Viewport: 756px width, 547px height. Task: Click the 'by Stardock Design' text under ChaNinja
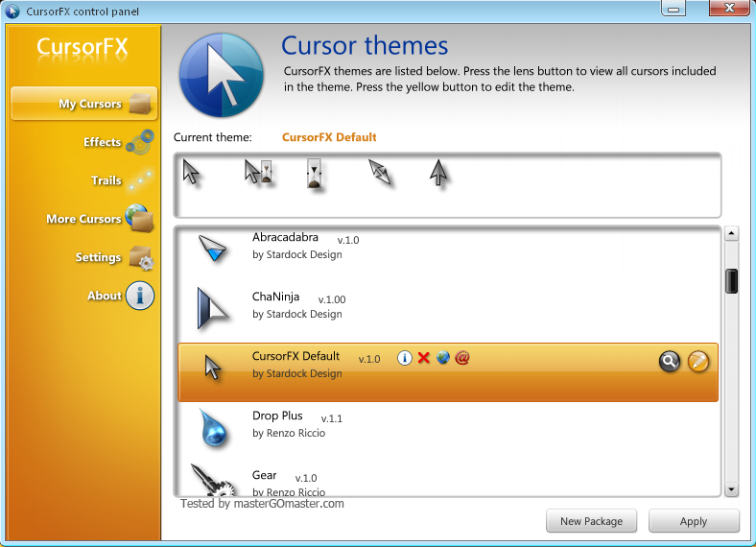pos(297,314)
